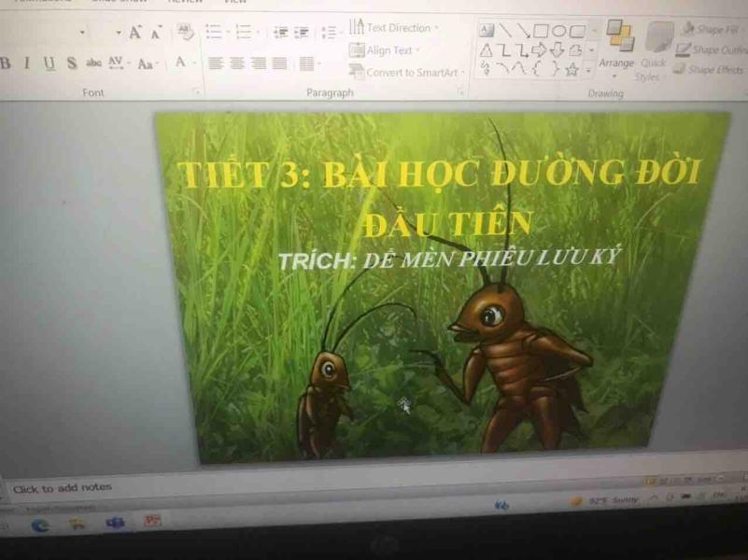The image size is (748, 560).
Task: Click the Numbering list button
Action: (244, 32)
